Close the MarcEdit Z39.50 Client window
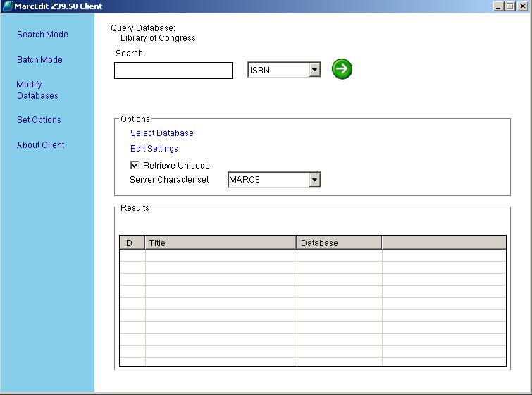 [522, 6]
